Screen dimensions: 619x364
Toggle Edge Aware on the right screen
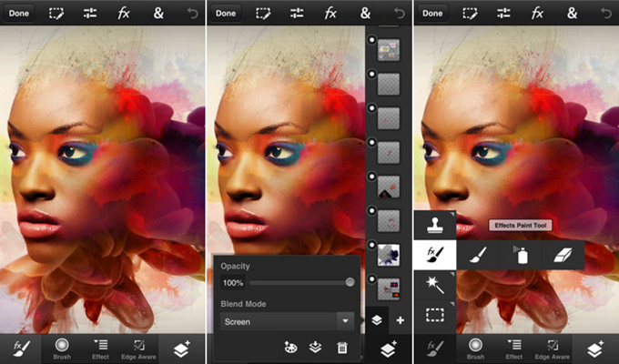click(553, 349)
